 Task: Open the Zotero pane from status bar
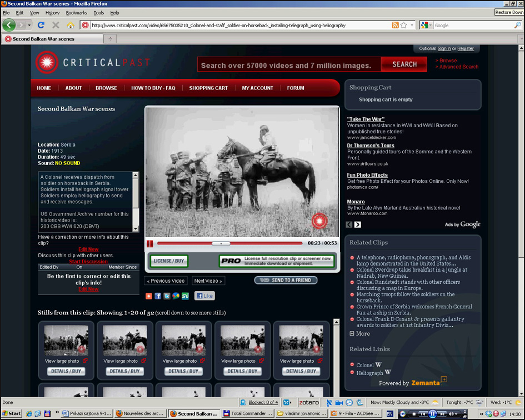click(309, 402)
